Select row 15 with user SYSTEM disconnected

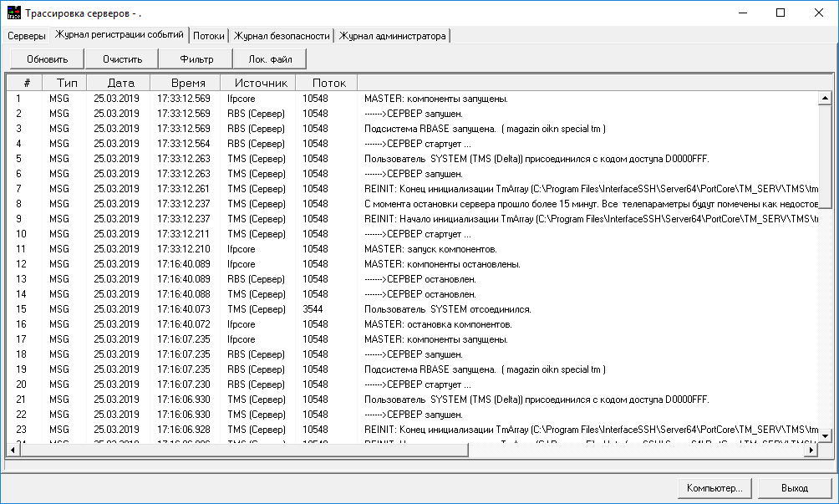tap(447, 309)
